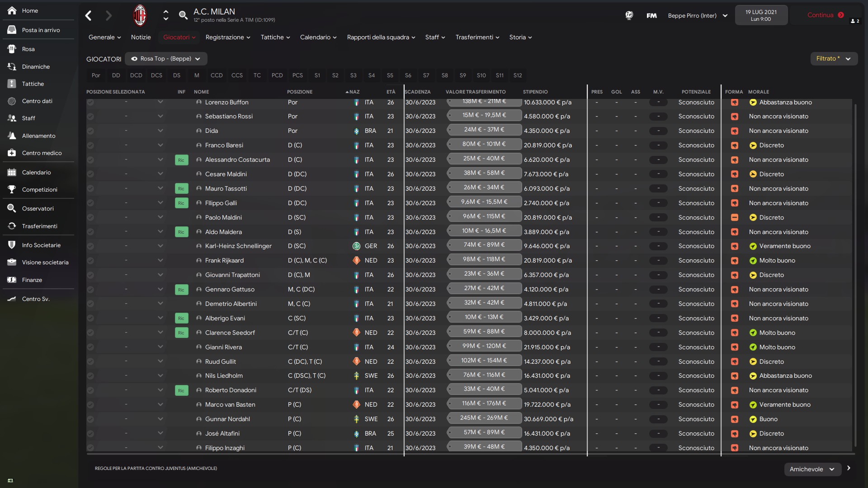Tick the selection checkbox for Gianni Rivera
Image resolution: width=868 pixels, height=488 pixels.
click(90, 347)
